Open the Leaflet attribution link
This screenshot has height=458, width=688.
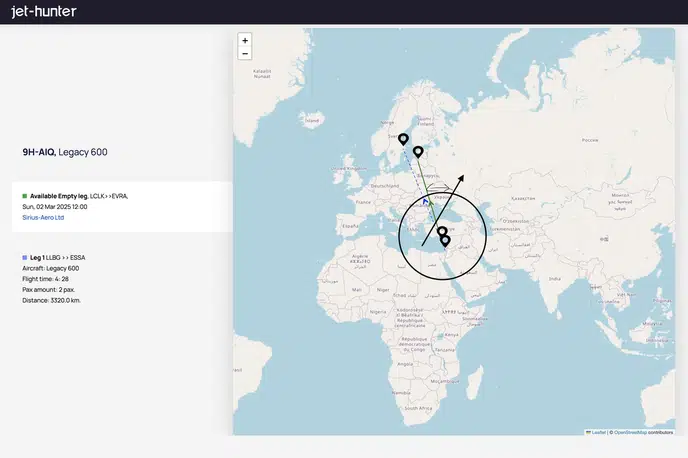pyautogui.click(x=598, y=432)
